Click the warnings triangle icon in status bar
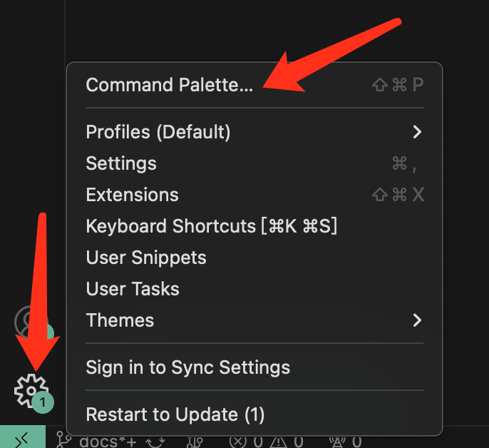This screenshot has height=448, width=489. click(279, 442)
